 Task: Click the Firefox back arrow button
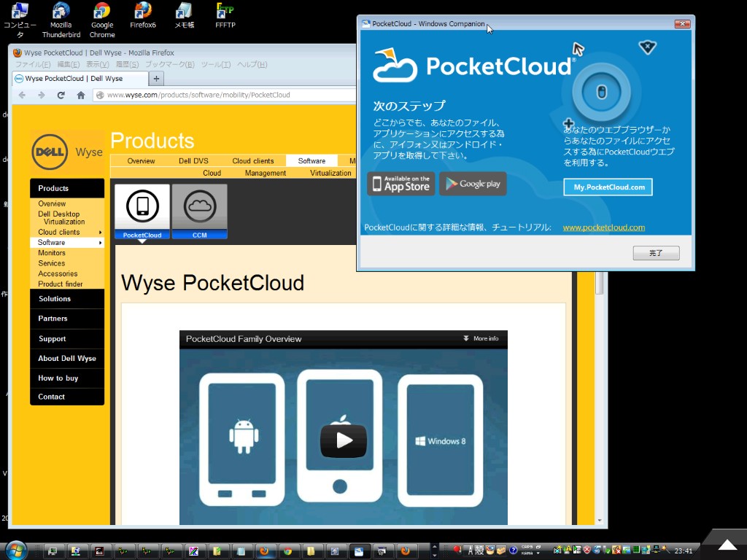coord(22,95)
